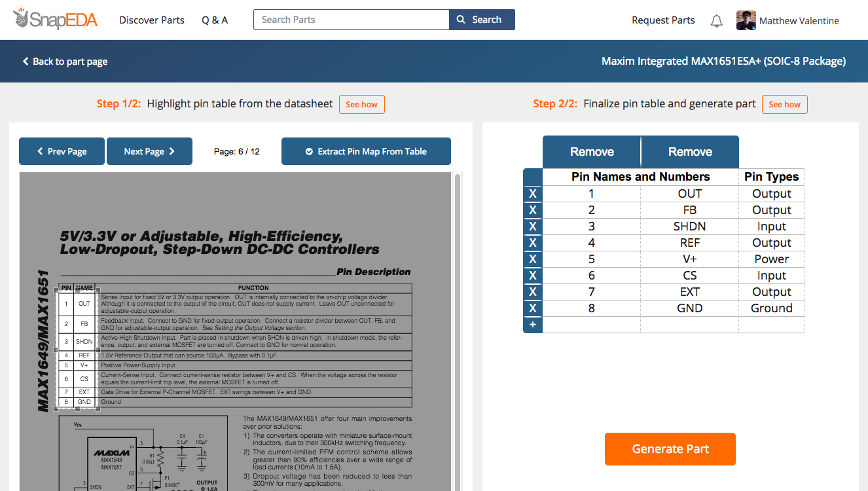Click Generate Part button
This screenshot has width=868, height=491.
click(x=670, y=449)
